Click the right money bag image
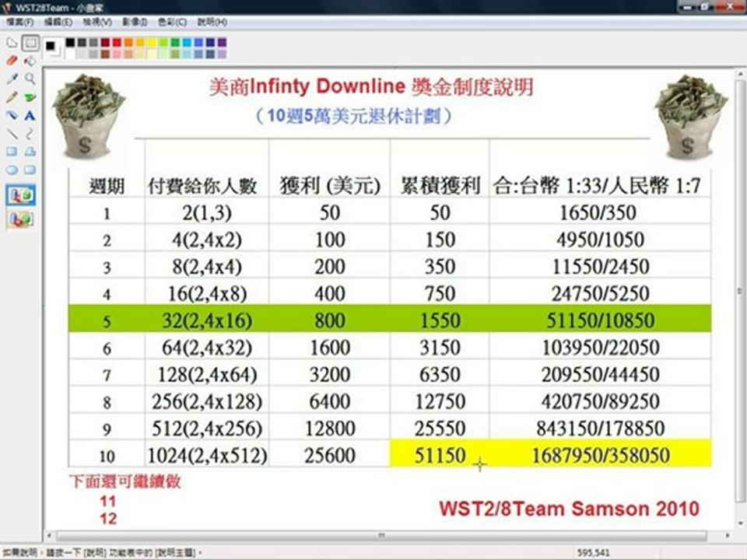This screenshot has width=747, height=560. 691,117
